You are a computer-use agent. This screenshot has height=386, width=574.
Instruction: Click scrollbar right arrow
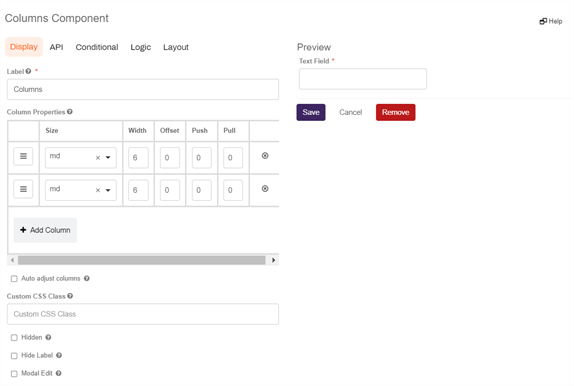pyautogui.click(x=273, y=260)
